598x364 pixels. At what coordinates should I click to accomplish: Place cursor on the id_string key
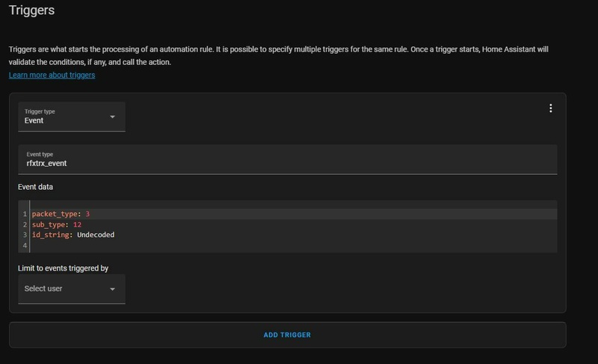click(x=52, y=235)
